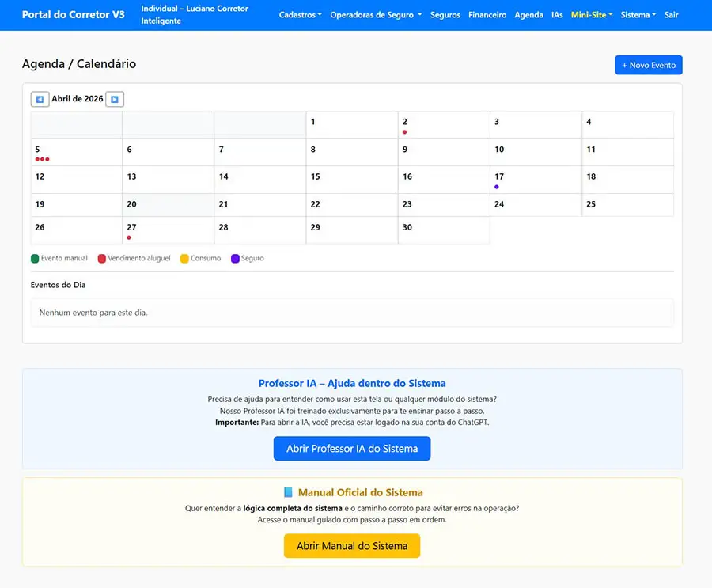Click red event dot on day 2
The width and height of the screenshot is (712, 588).
coord(405,132)
